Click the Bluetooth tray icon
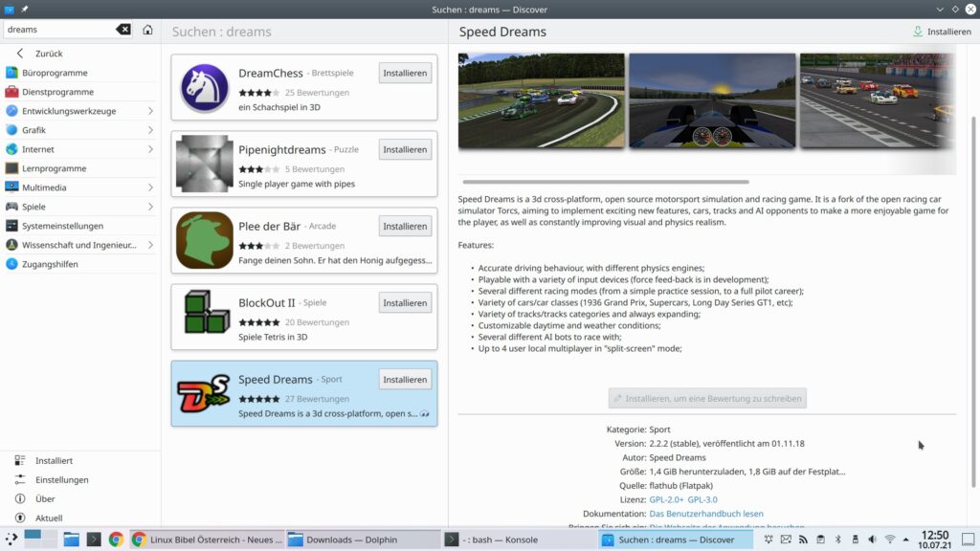 point(838,540)
